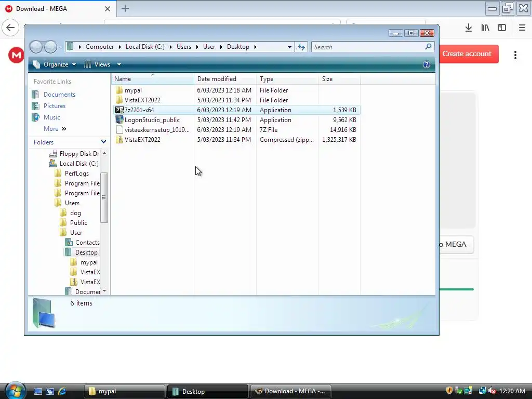The width and height of the screenshot is (532, 399).
Task: Open a new Firefox tab with plus
Action: [x=125, y=8]
